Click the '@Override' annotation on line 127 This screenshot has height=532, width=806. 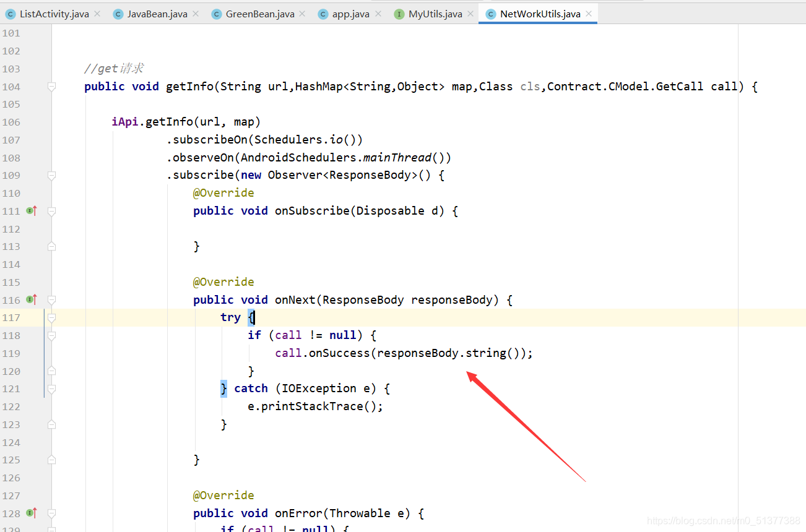(x=223, y=496)
